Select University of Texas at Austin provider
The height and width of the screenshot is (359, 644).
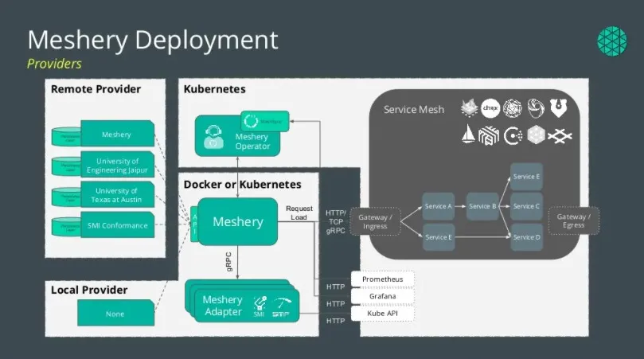point(116,196)
